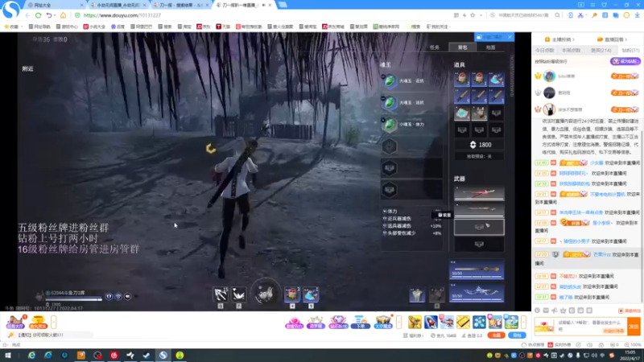Expand the activity list arrow by 鱼丸周边

click(53, 323)
